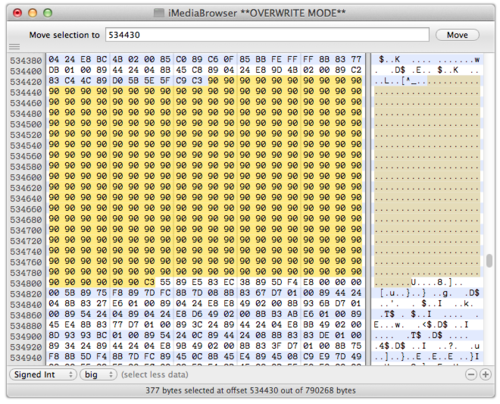Click byte AB in row 534860
This screenshot has height=404, width=500.
click(293, 314)
